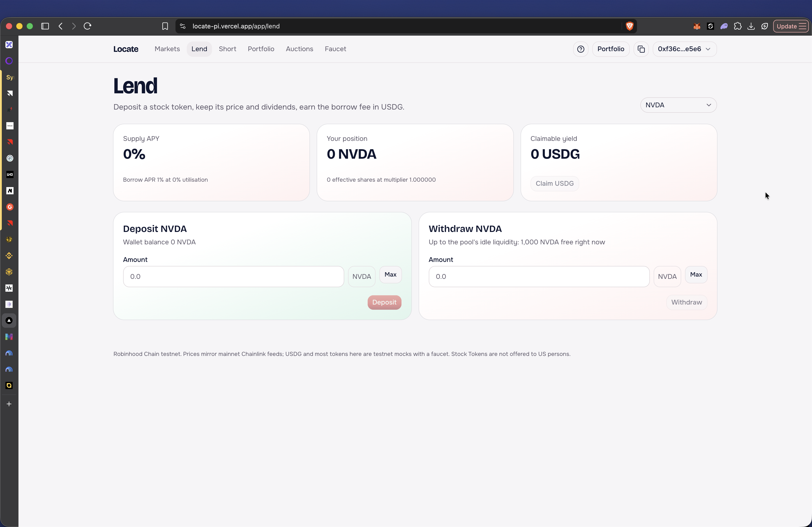This screenshot has height=527, width=812.
Task: Click the Locate logo link
Action: click(126, 49)
